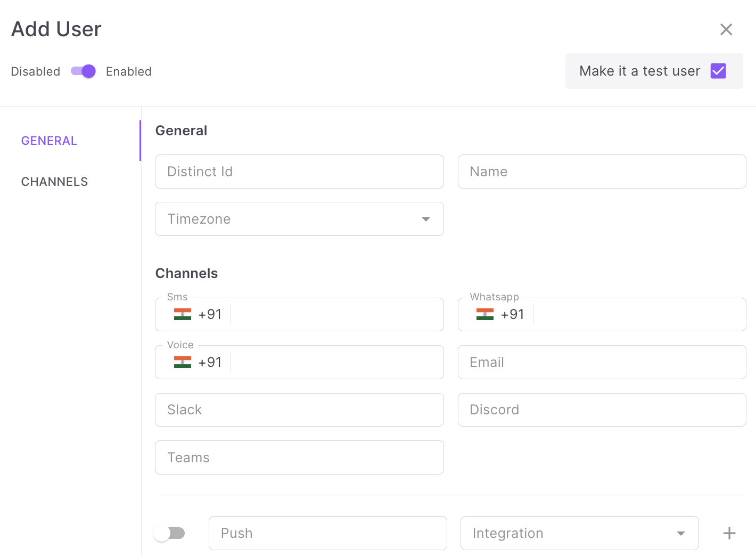756x556 pixels.
Task: Click the Push text field
Action: 327,533
